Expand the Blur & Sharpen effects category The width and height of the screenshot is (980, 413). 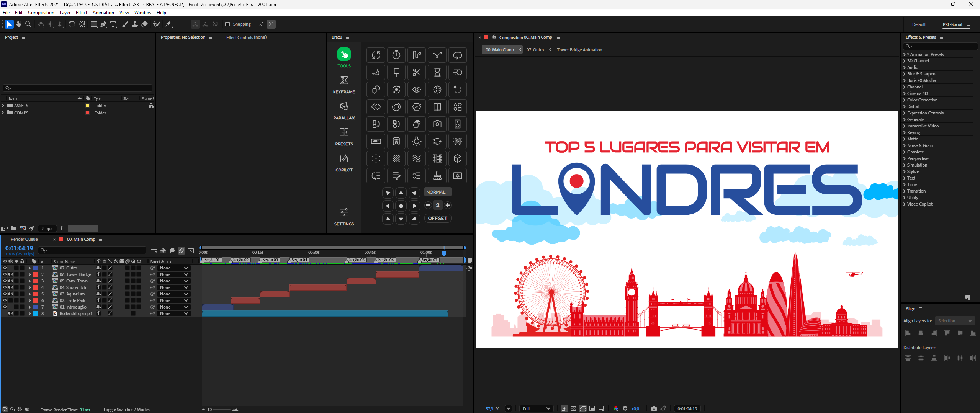pos(905,74)
